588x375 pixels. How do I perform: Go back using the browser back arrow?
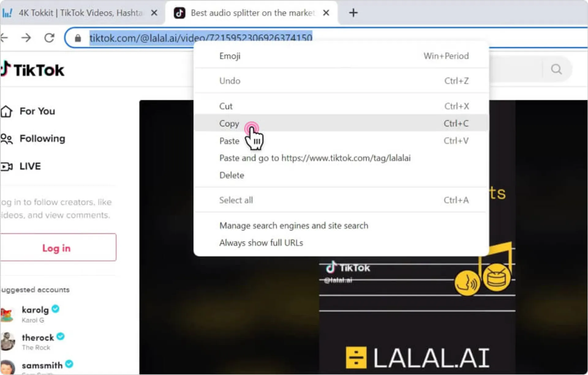tap(5, 37)
